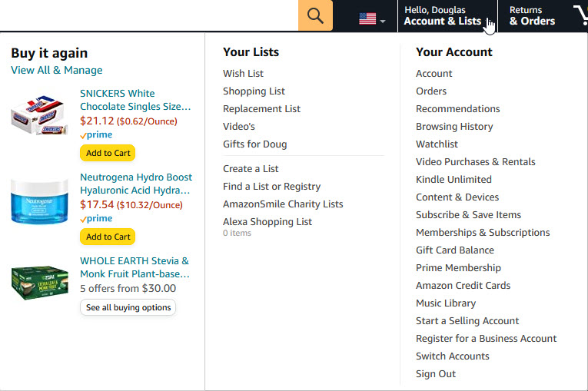Click the WHOLE EARTH Stevia product image

pyautogui.click(x=40, y=282)
